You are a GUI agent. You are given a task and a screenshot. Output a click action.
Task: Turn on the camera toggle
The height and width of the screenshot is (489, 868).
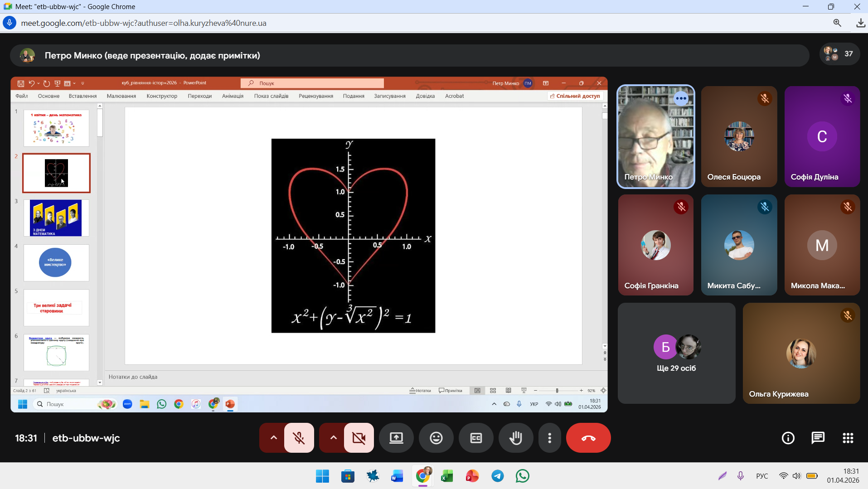(x=359, y=438)
